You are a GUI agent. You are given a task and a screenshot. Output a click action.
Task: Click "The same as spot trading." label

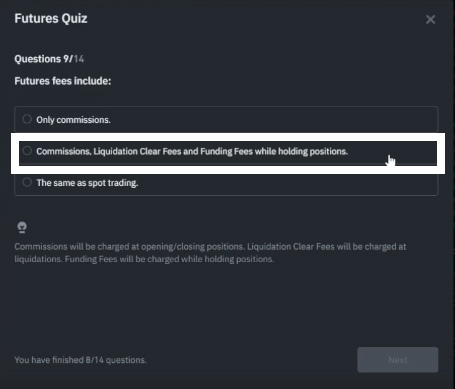(x=87, y=183)
